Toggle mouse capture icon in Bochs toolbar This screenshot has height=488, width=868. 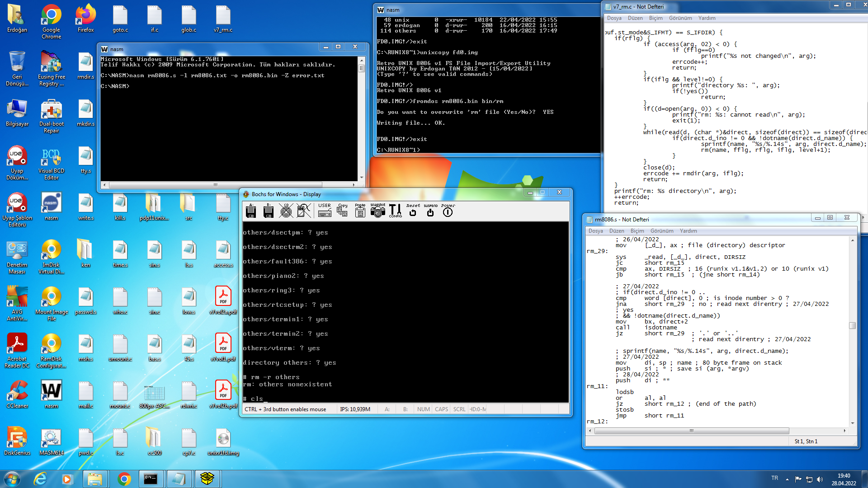(x=304, y=211)
